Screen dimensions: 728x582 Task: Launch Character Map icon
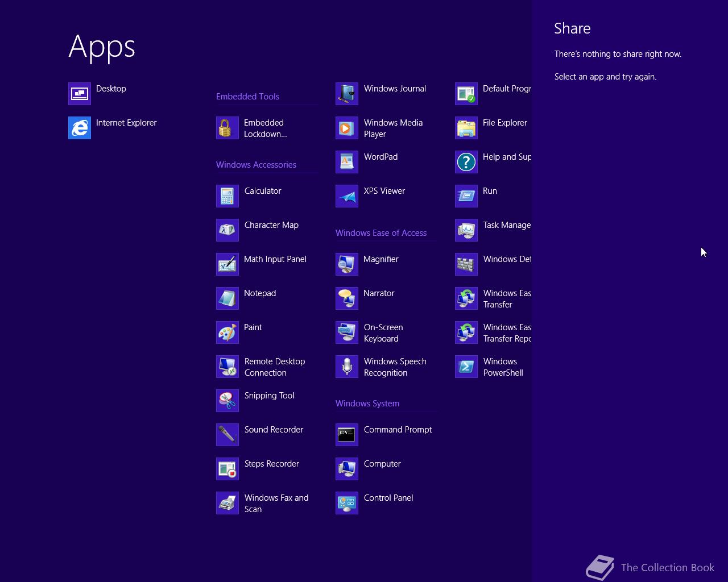click(227, 230)
